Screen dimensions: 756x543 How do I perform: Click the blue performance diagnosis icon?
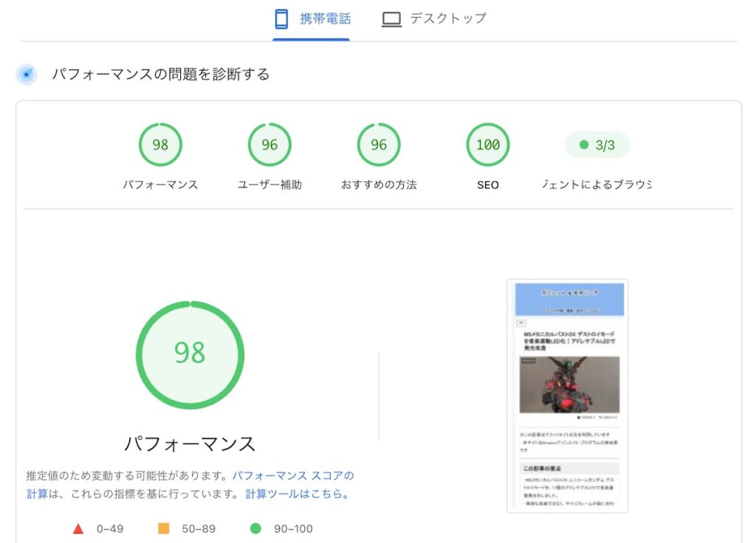coord(27,75)
